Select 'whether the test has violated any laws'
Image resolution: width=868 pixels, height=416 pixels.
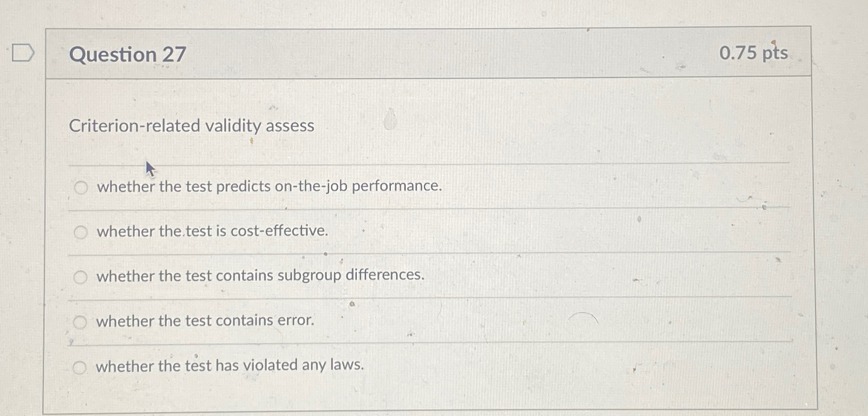pyautogui.click(x=81, y=367)
